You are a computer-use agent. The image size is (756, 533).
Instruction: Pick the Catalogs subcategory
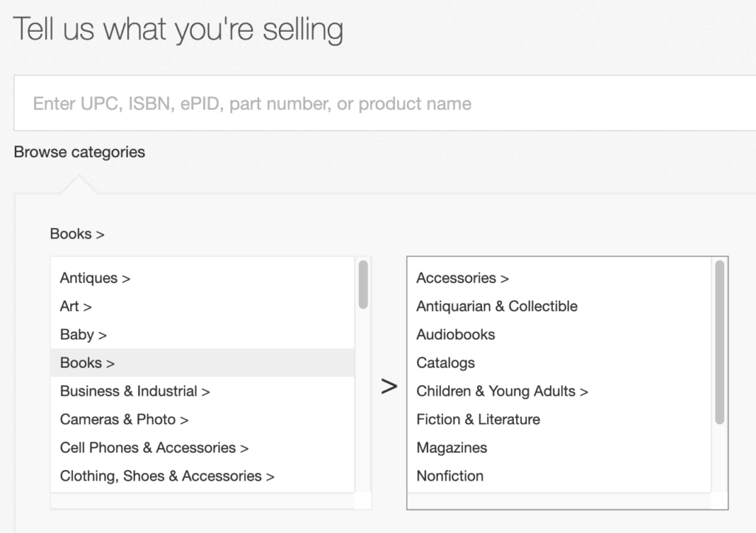pyautogui.click(x=560, y=363)
